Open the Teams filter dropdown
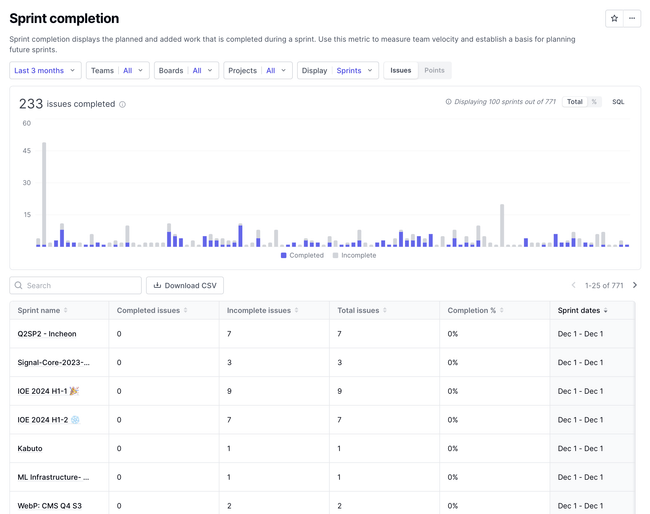Image resolution: width=650 pixels, height=514 pixels. tap(117, 70)
